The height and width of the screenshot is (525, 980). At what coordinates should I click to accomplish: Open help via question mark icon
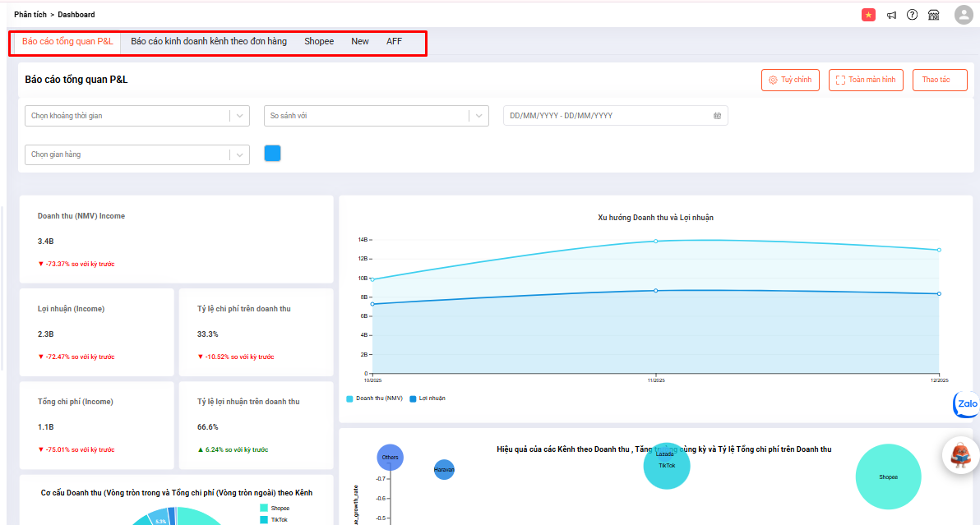(912, 15)
